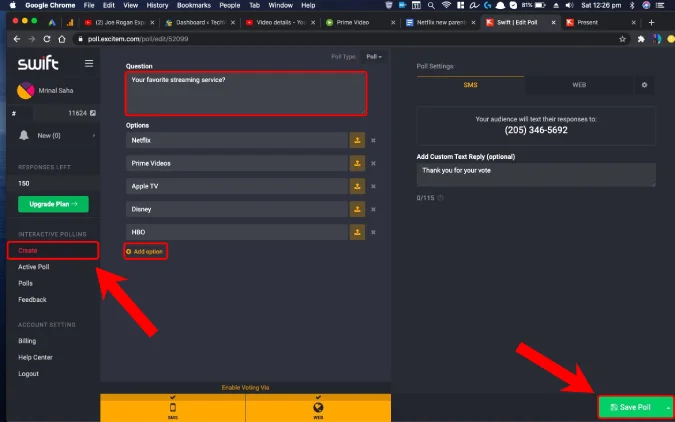Remove the Prime Videos option

pyautogui.click(x=373, y=163)
